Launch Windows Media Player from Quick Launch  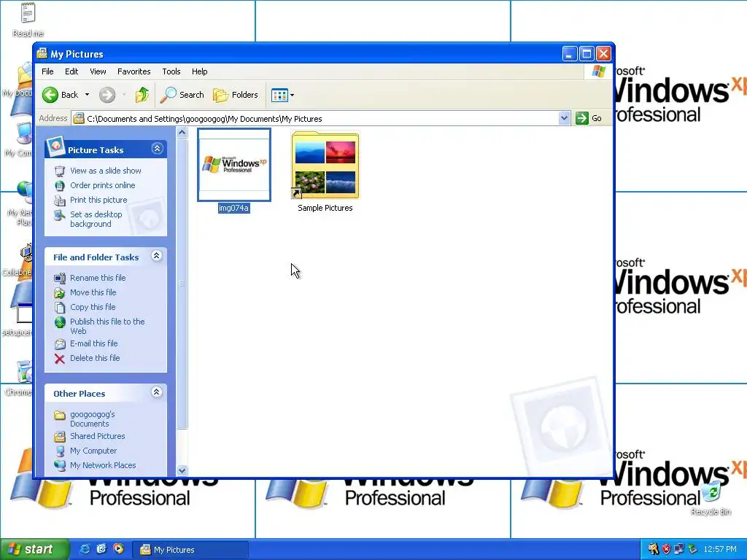(x=118, y=549)
